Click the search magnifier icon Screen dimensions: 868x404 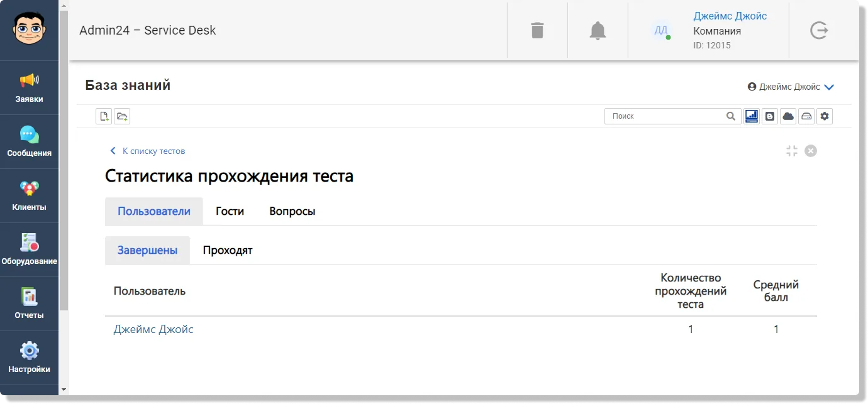[x=730, y=116]
